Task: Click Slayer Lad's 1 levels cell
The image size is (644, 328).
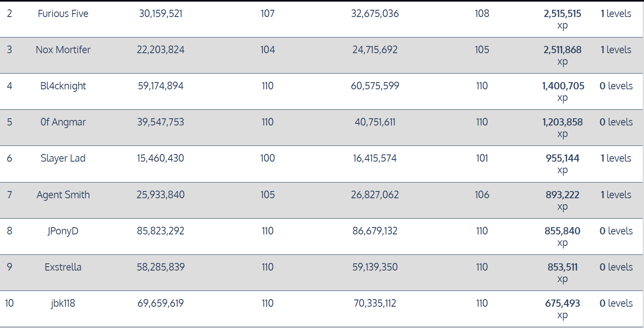Action: click(x=615, y=158)
